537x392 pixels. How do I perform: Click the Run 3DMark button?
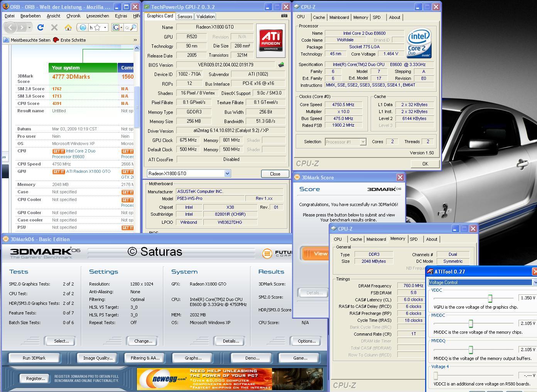[34, 358]
